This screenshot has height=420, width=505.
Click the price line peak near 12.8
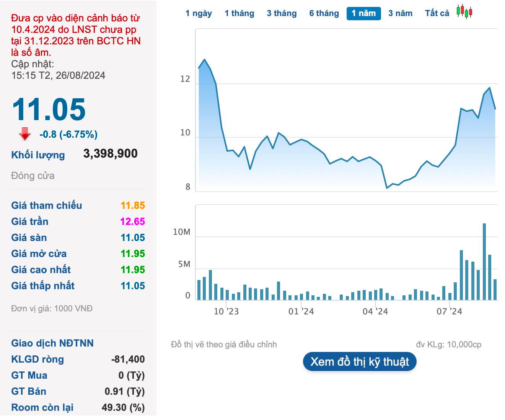pyautogui.click(x=205, y=60)
